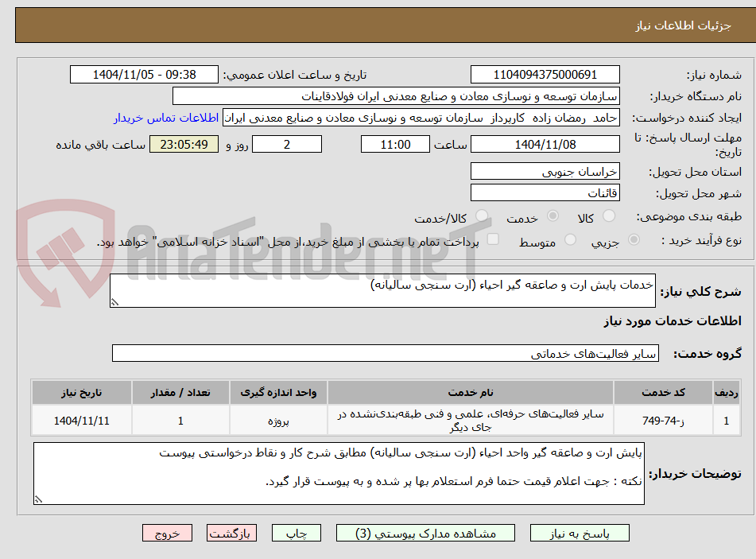Click the need date cell 1404/11/11
756x559 pixels.
(x=81, y=421)
